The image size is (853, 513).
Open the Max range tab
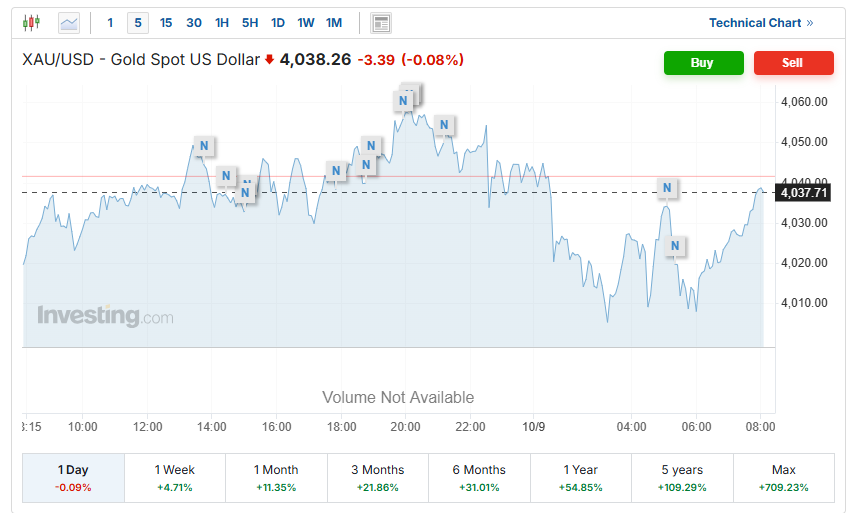784,478
